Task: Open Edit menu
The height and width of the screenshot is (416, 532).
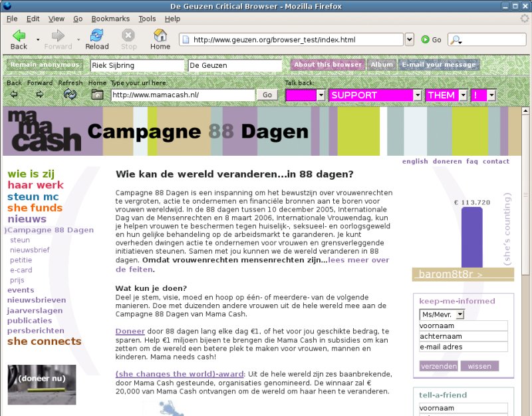Action: pyautogui.click(x=33, y=19)
